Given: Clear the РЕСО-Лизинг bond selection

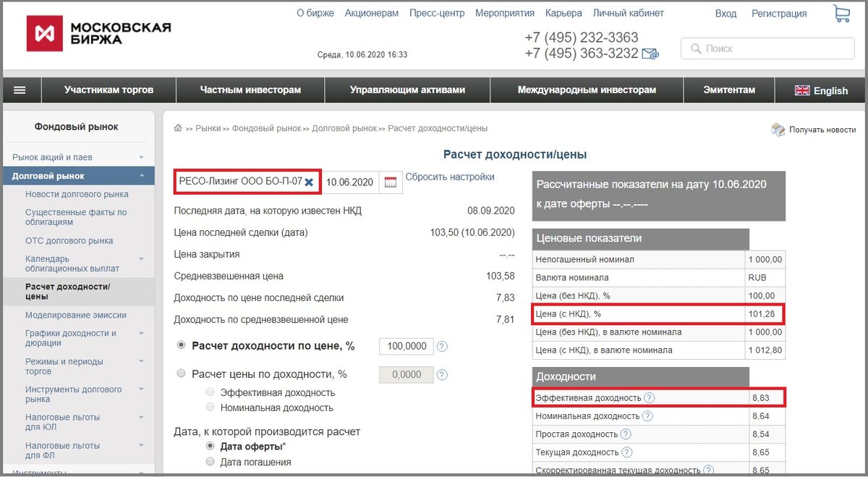Looking at the screenshot, I should (x=309, y=182).
